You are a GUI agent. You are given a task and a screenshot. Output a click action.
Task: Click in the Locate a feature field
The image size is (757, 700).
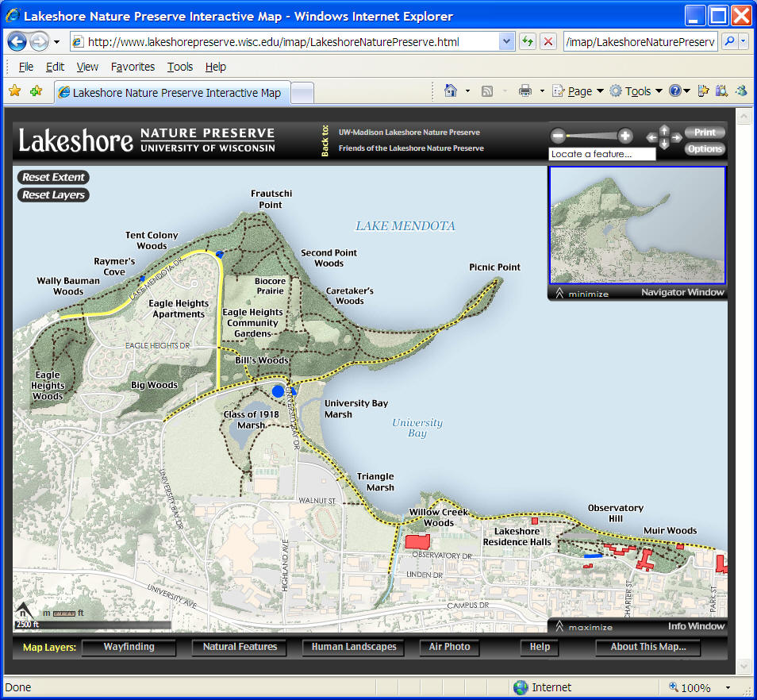[x=602, y=154]
